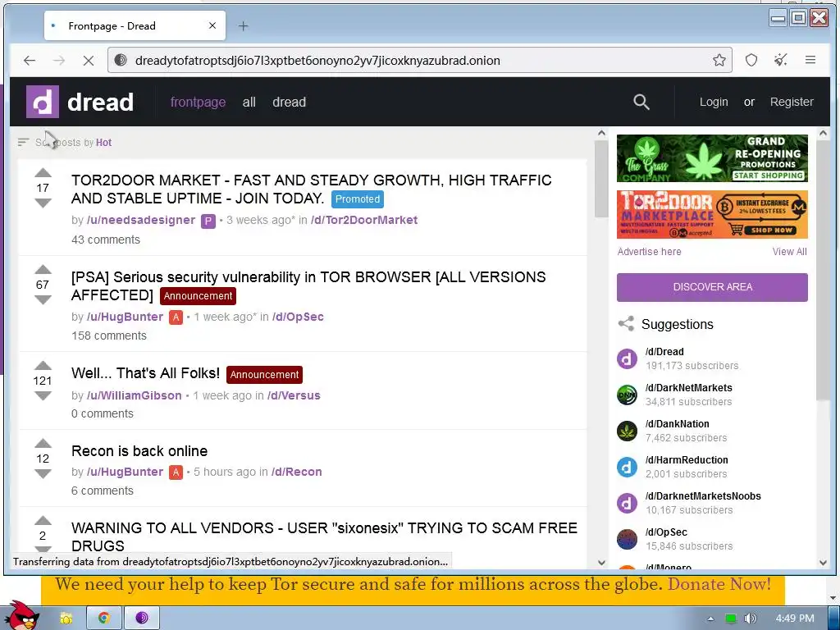840x630 pixels.
Task: Downvote the PSA security vulnerability post
Action: point(43,299)
